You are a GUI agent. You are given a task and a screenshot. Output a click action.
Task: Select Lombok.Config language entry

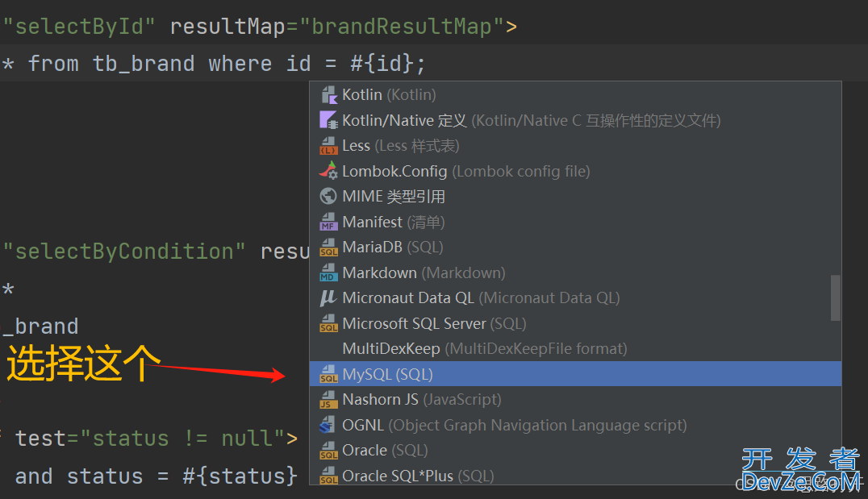tap(576, 172)
